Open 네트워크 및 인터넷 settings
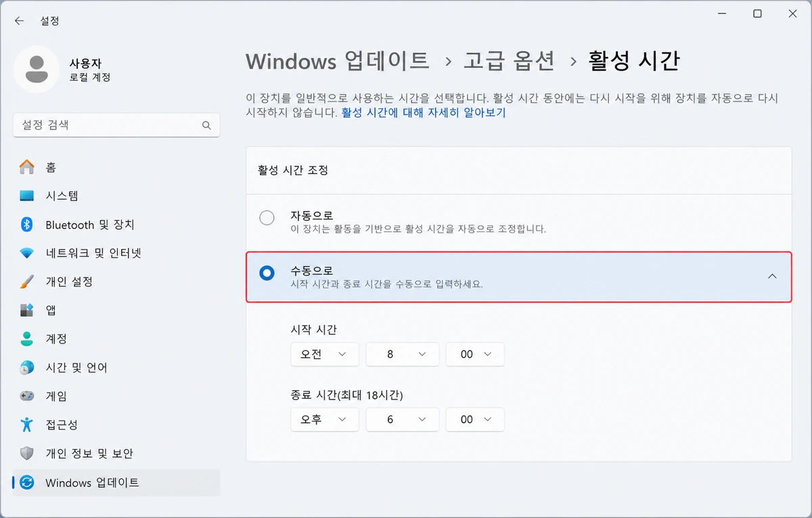The image size is (812, 518). pos(116,253)
